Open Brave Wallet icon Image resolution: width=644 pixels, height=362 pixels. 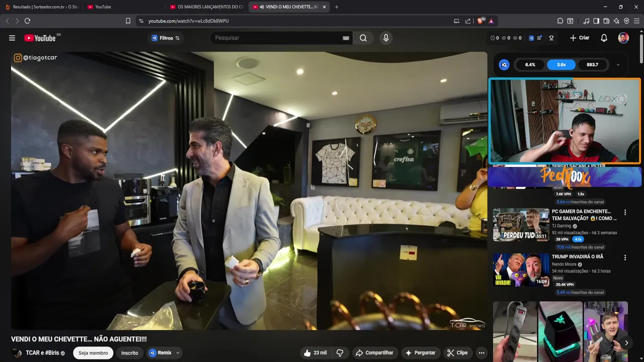click(606, 21)
